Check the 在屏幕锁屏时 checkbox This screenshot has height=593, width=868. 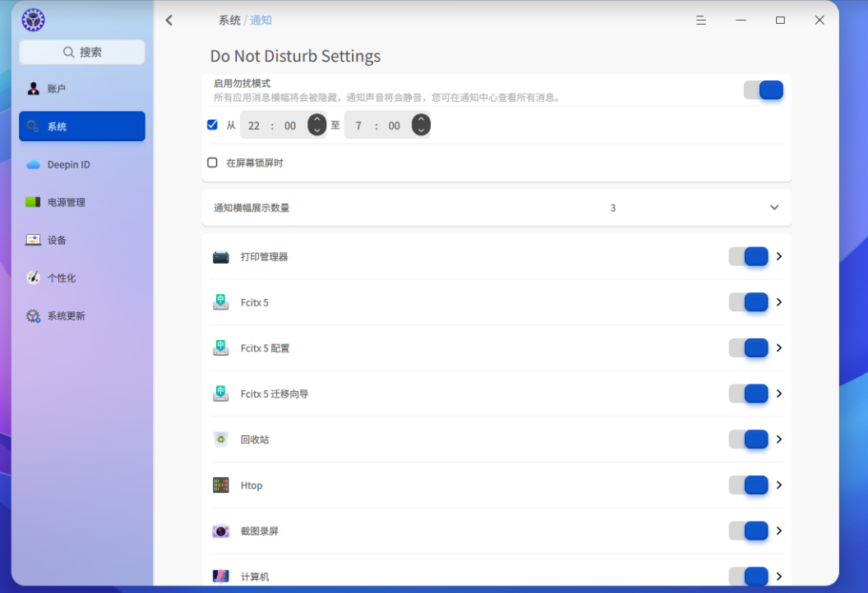click(x=212, y=163)
